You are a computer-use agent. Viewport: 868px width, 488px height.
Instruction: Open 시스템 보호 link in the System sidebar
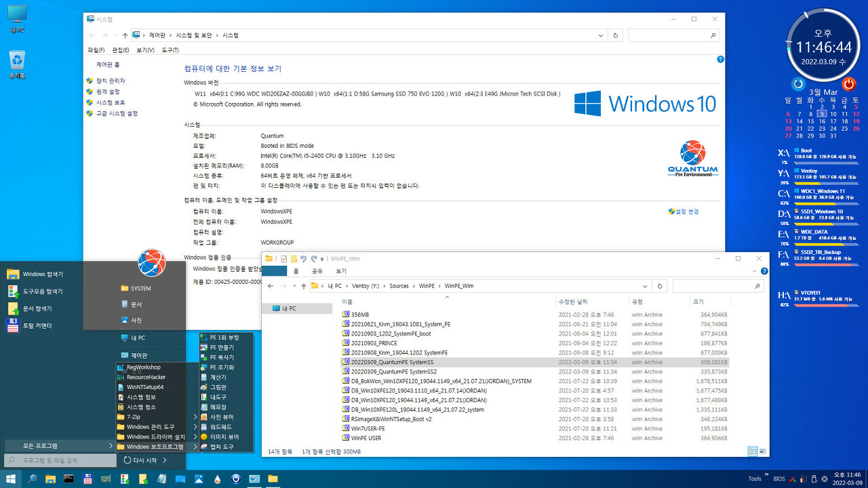tap(110, 102)
